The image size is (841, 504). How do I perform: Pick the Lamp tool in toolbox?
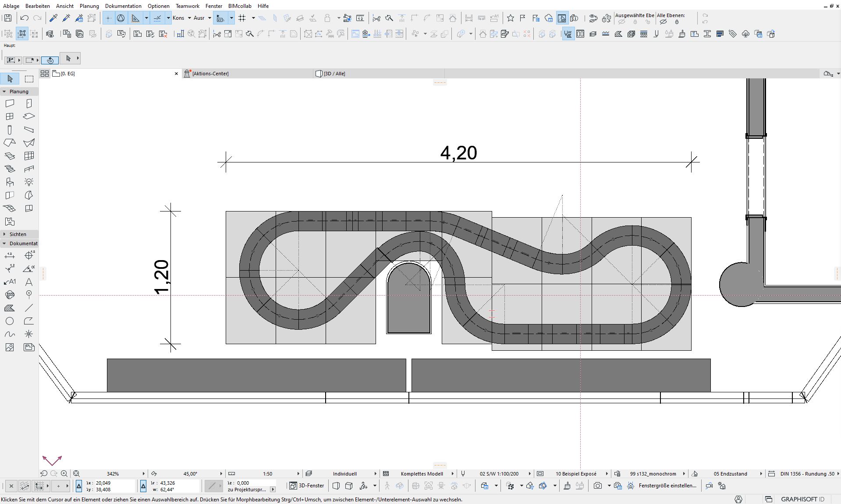29,182
